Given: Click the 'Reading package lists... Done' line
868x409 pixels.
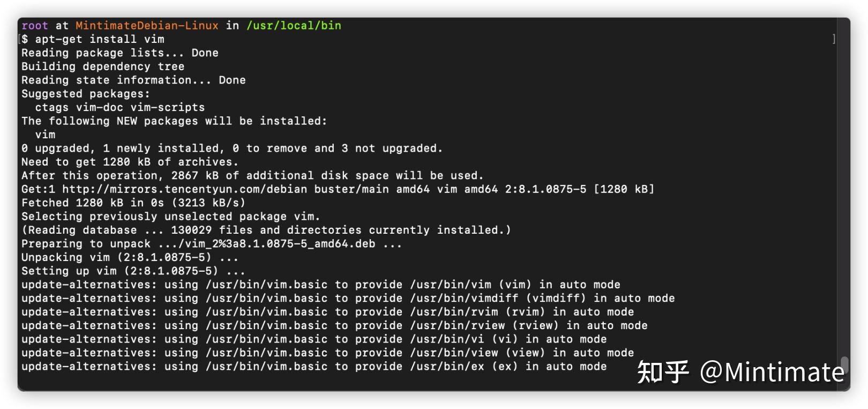Looking at the screenshot, I should pos(120,53).
